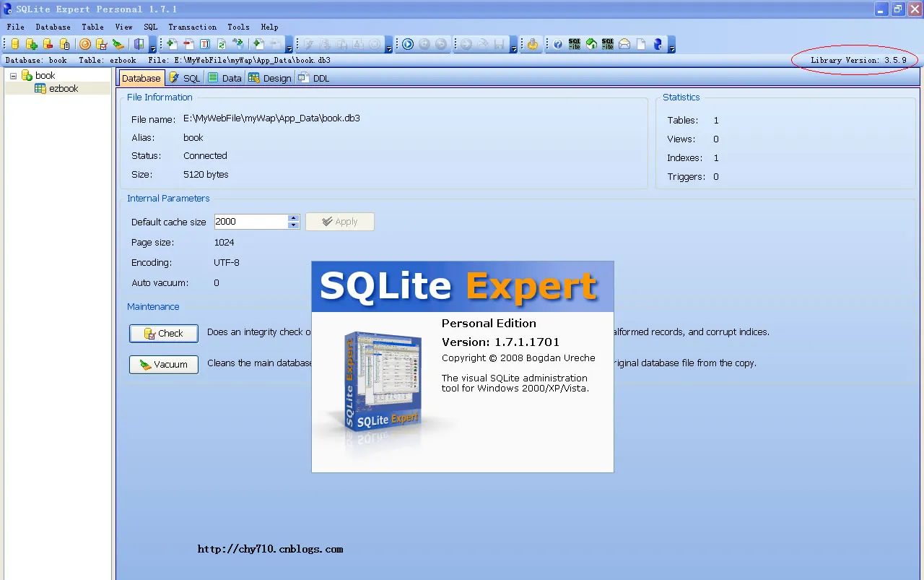Click the New Database cylinder icon
Screen dimensions: 924x580
(15, 44)
